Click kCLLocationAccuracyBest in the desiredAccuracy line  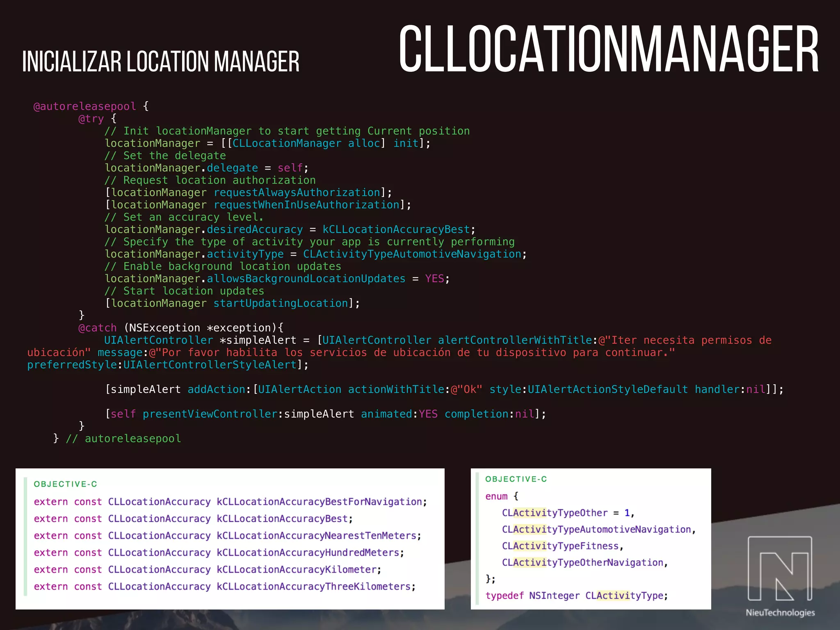click(x=396, y=229)
